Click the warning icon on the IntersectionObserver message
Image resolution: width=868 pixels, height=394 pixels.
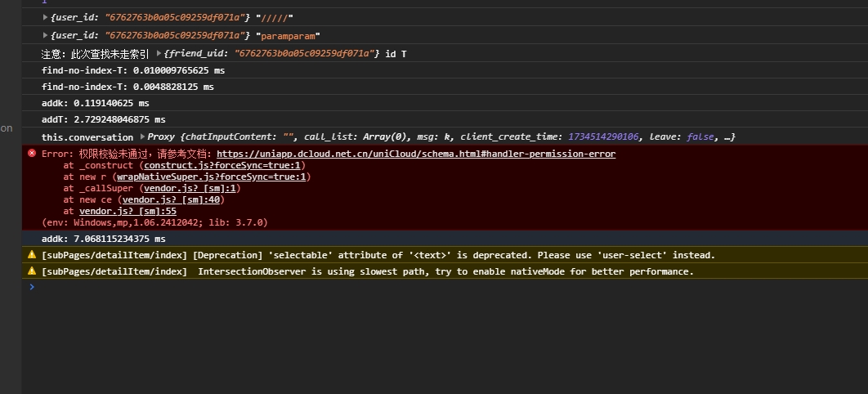pyautogui.click(x=32, y=271)
